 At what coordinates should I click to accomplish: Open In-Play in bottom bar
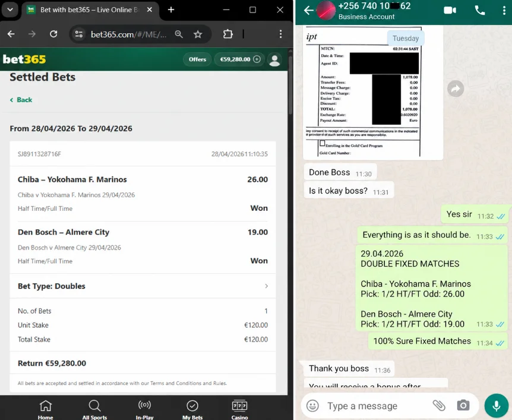tap(144, 409)
